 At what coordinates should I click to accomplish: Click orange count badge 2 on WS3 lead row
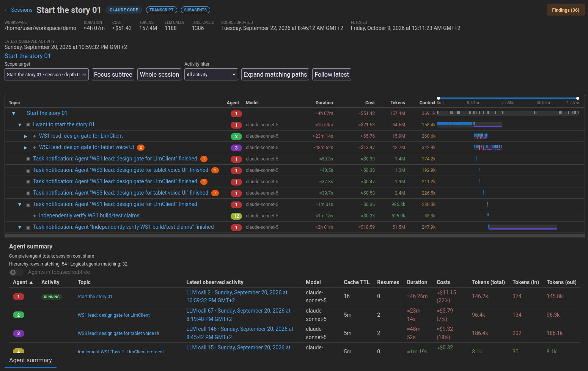pyautogui.click(x=141, y=148)
